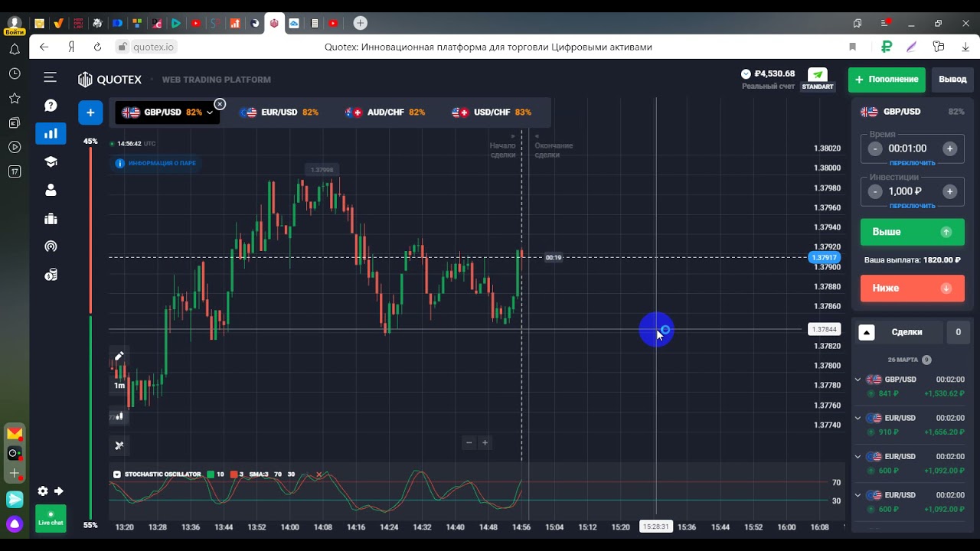
Task: Click the Вывод withdrawal button
Action: coord(952,80)
